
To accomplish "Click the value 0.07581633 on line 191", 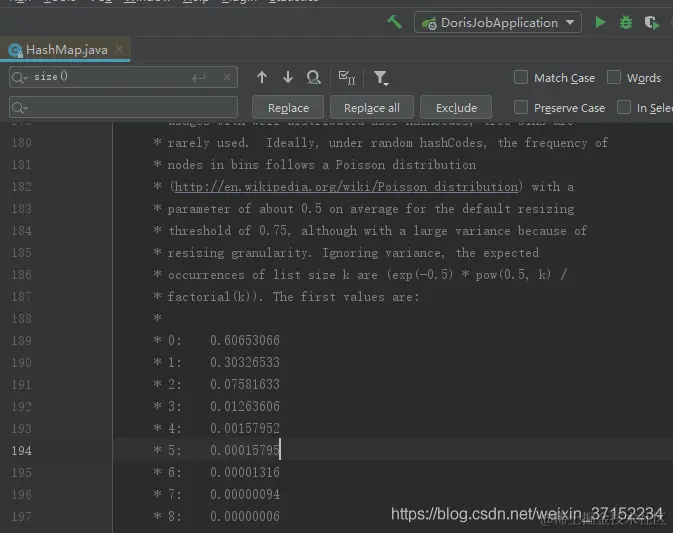I will (x=245, y=384).
